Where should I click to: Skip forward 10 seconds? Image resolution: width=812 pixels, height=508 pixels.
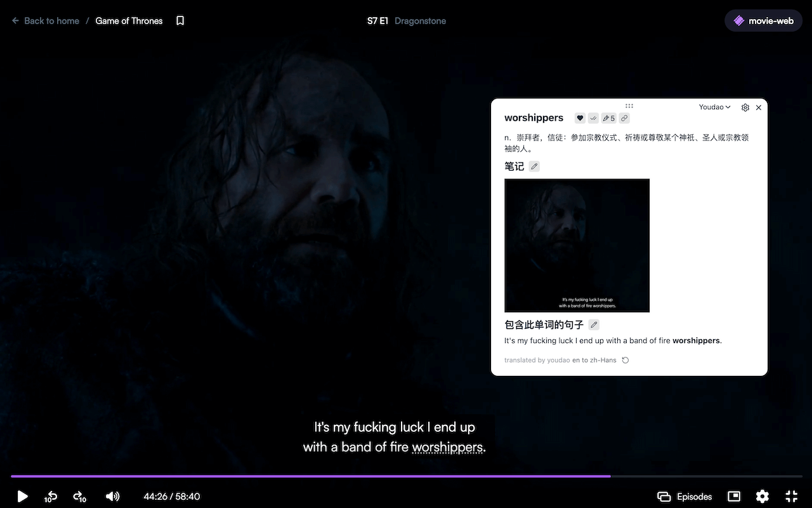point(79,497)
